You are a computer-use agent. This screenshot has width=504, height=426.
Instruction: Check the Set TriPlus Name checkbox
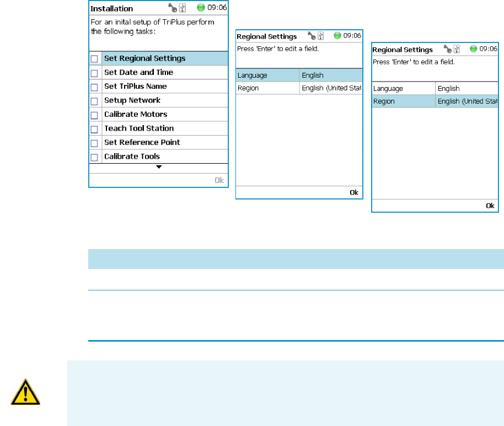pos(94,87)
